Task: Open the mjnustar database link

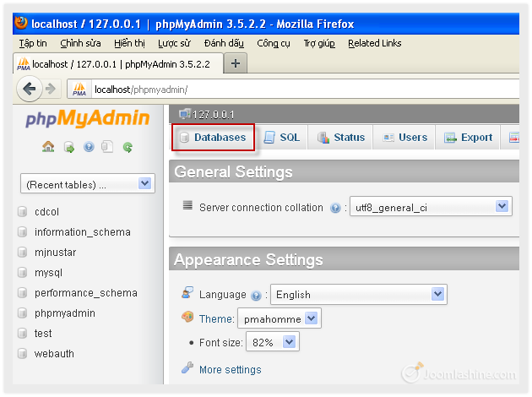Action: pyautogui.click(x=55, y=252)
